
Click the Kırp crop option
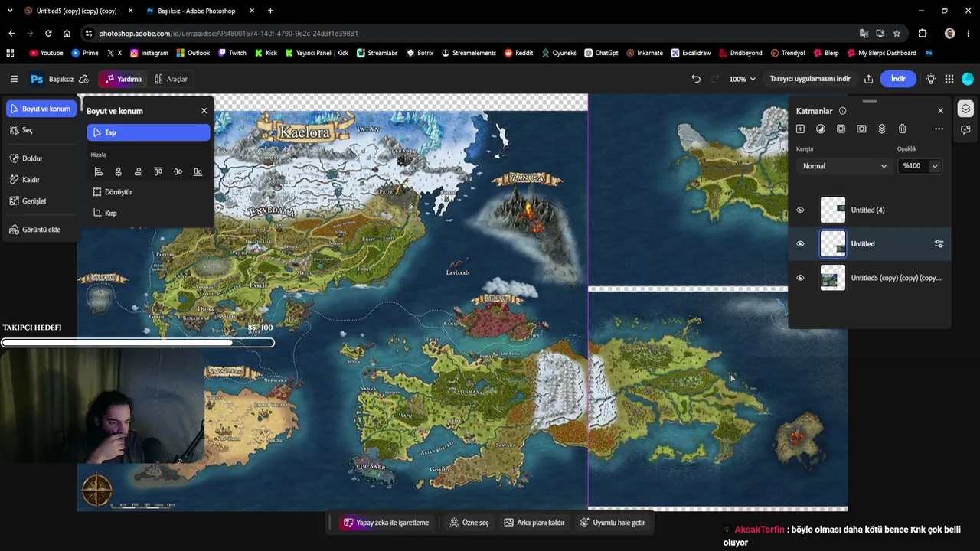105,214
